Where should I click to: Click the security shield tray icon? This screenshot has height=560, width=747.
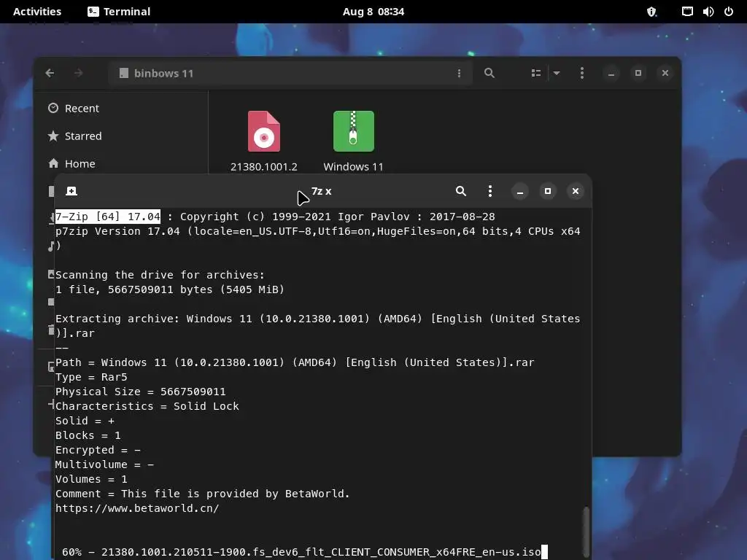[x=651, y=12]
